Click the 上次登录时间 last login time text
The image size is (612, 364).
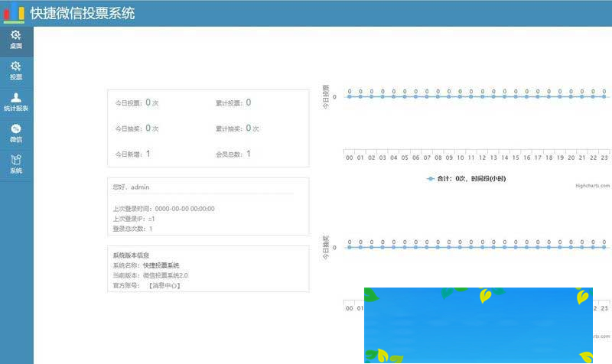click(x=163, y=208)
